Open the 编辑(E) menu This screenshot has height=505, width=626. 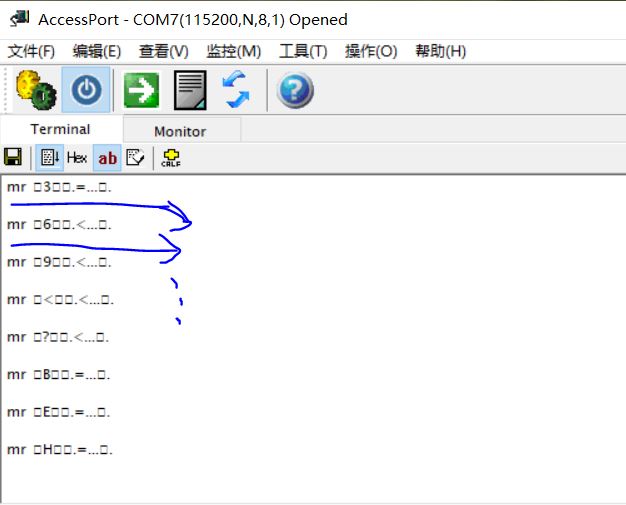pyautogui.click(x=97, y=51)
